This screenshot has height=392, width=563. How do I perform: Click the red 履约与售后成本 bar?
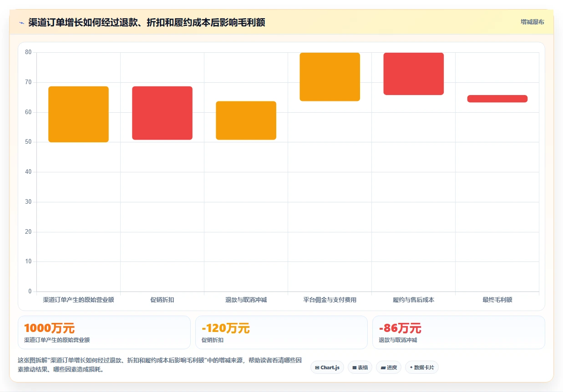[414, 74]
